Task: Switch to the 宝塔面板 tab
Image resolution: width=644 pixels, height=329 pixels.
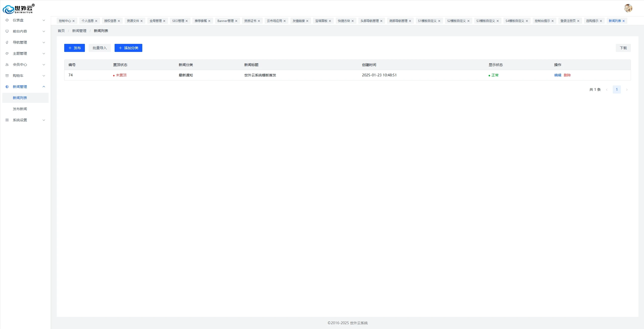Action: 321,21
